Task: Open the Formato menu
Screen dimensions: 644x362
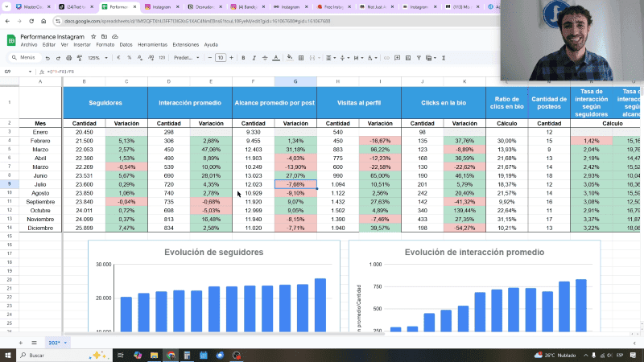Action: coord(105,45)
